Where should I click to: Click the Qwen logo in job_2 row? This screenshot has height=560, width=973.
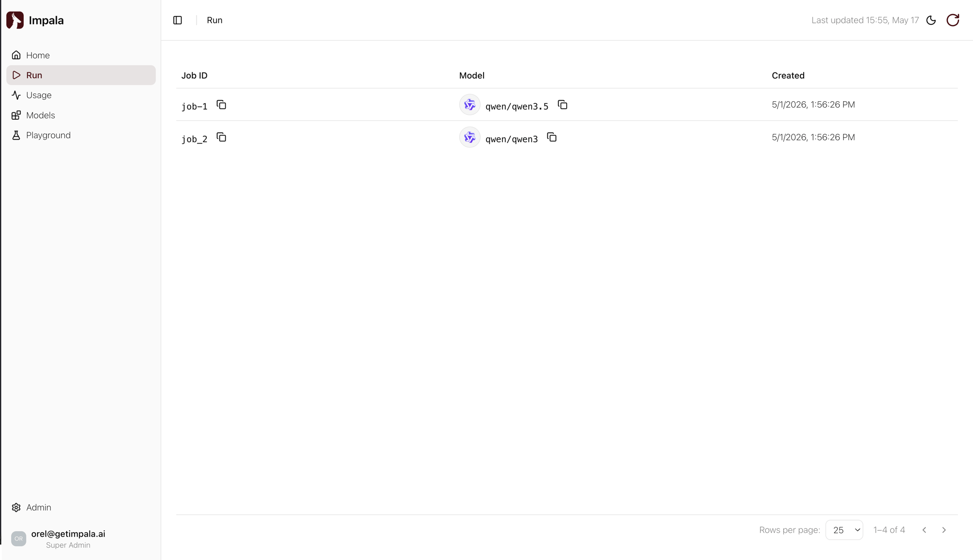pyautogui.click(x=469, y=137)
